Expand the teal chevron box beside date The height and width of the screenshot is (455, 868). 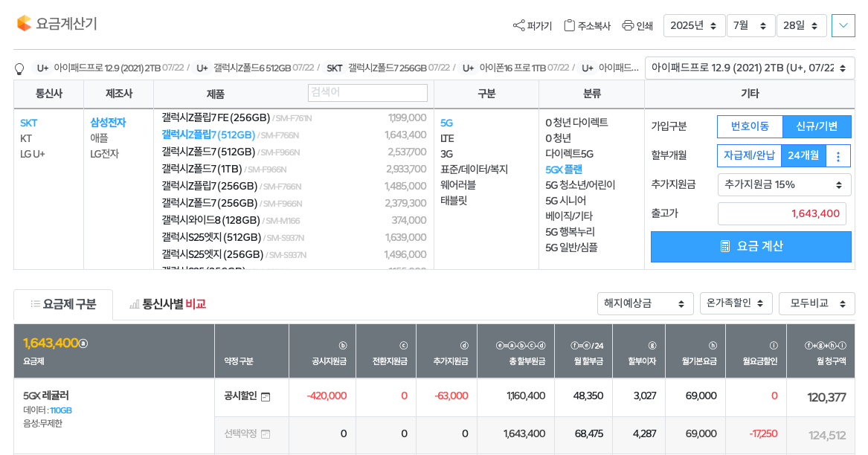(843, 25)
